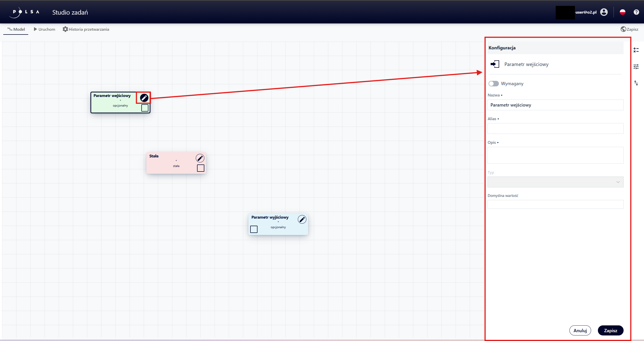Open the help question mark icon

click(636, 12)
